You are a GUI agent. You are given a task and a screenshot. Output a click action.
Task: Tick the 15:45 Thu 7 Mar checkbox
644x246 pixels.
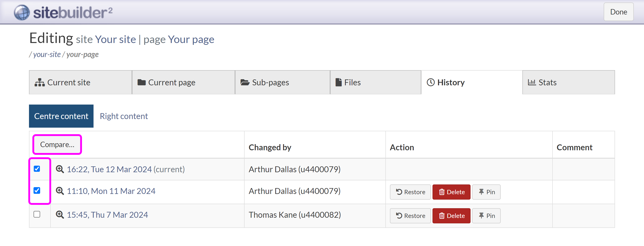[x=37, y=214]
